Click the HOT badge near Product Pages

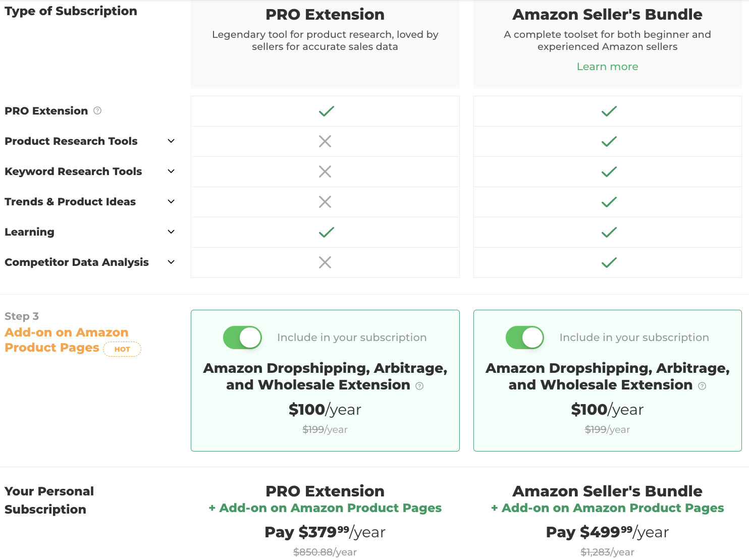point(122,349)
